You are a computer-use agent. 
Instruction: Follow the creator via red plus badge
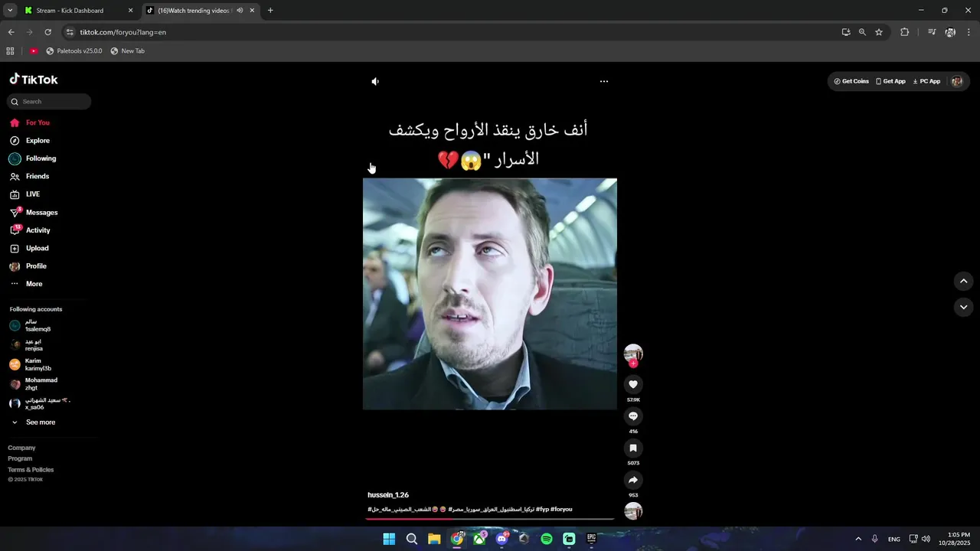[633, 364]
